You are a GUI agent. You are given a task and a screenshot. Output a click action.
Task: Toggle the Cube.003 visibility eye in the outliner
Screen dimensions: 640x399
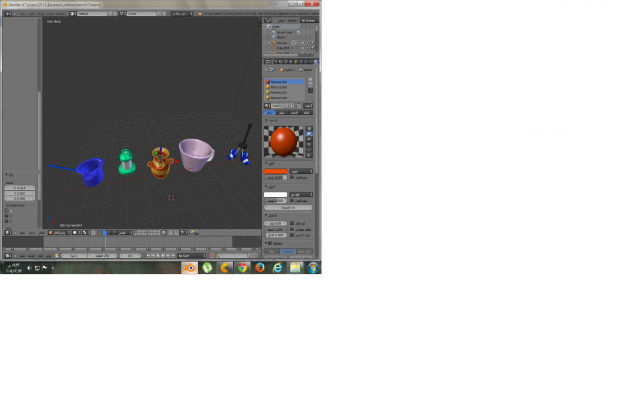[302, 48]
